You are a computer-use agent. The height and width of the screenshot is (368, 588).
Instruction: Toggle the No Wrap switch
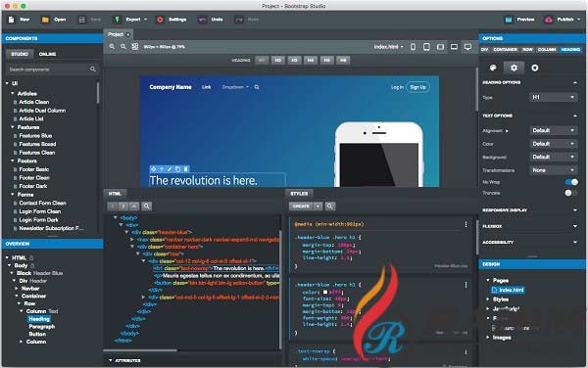click(x=571, y=182)
